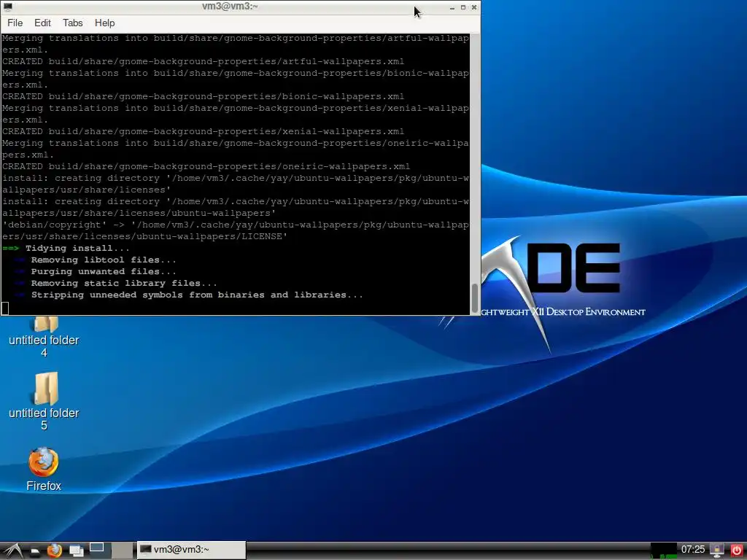747x560 pixels.
Task: Open the Edit menu in the terminal
Action: 42,23
